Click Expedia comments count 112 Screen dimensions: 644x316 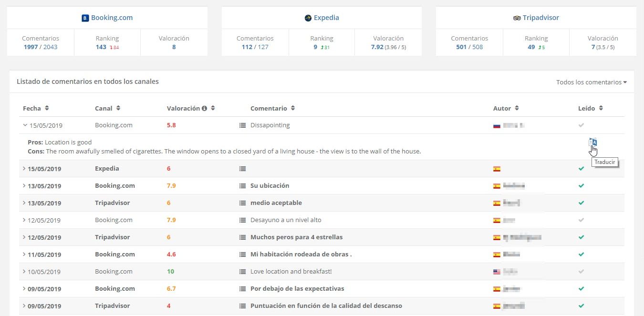click(x=246, y=47)
